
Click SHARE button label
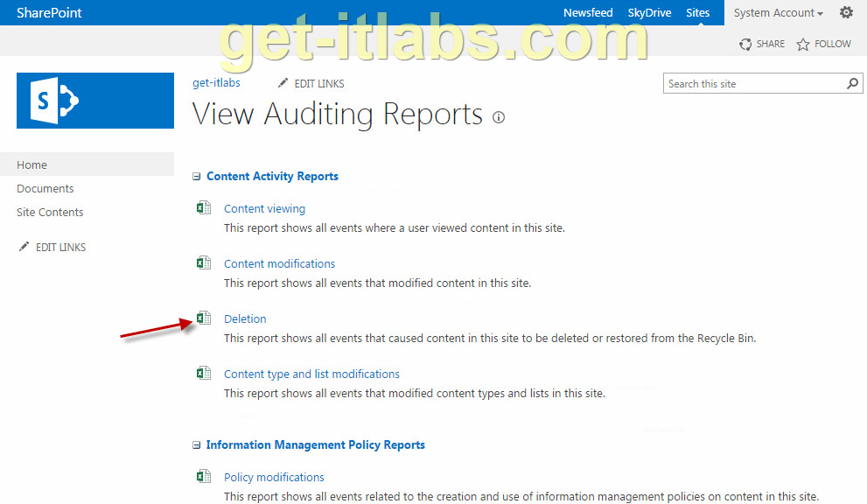(x=770, y=45)
